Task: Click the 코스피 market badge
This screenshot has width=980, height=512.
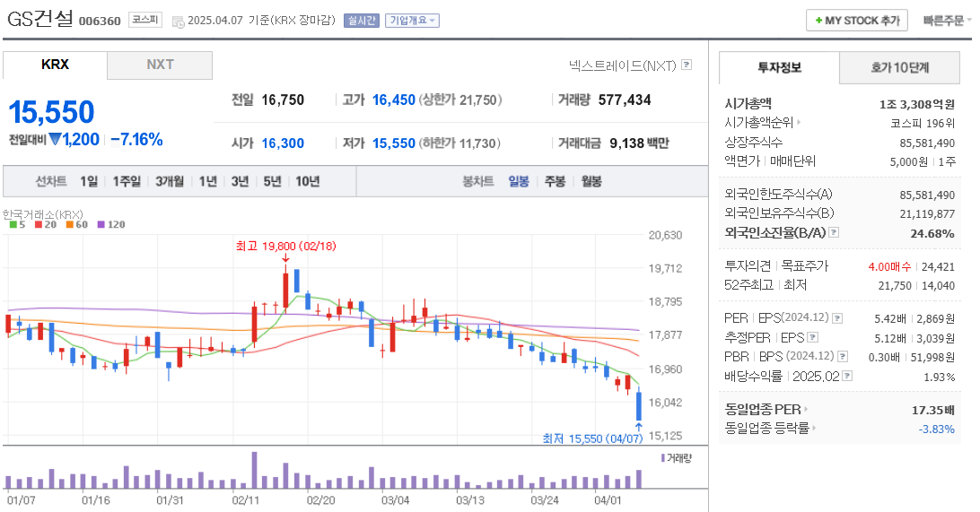Action: (145, 20)
